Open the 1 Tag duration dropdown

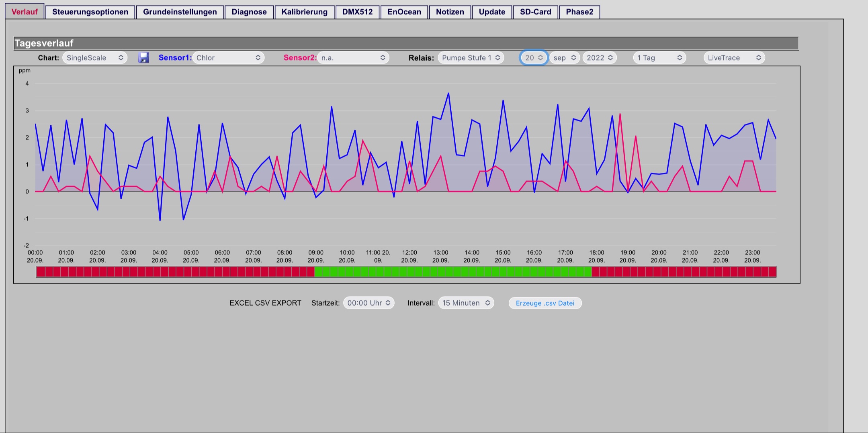(x=659, y=58)
